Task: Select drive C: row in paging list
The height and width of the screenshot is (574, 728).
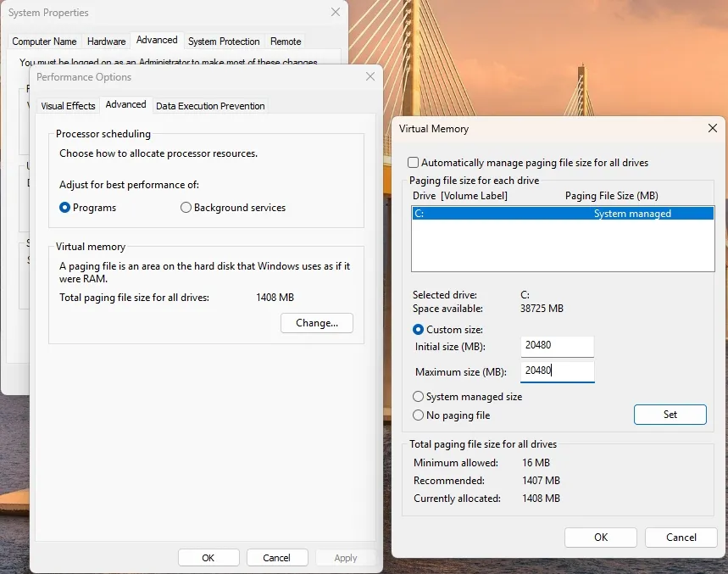Action: pyautogui.click(x=563, y=213)
